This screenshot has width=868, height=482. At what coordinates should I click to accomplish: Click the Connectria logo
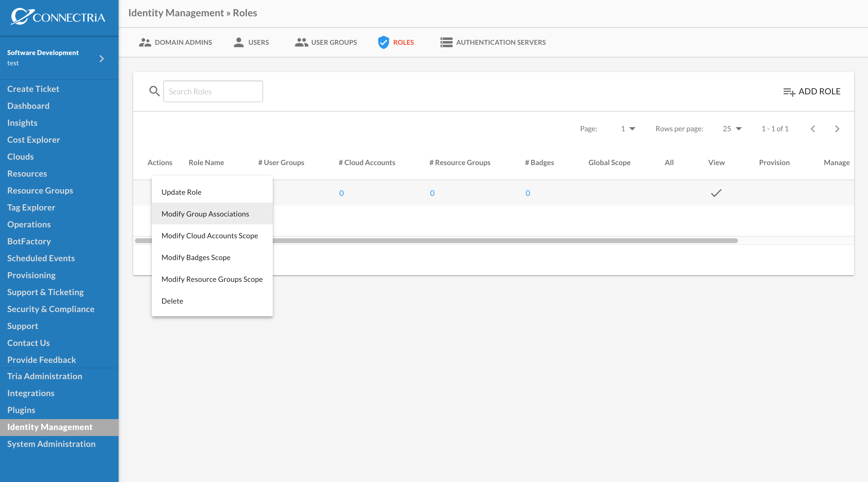click(58, 16)
